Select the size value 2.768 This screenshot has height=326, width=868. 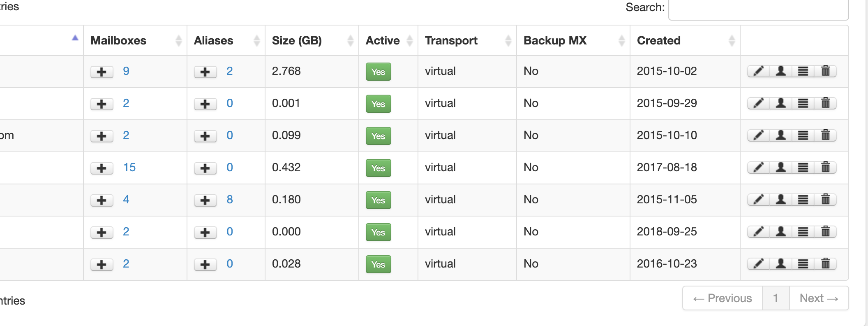pos(286,71)
